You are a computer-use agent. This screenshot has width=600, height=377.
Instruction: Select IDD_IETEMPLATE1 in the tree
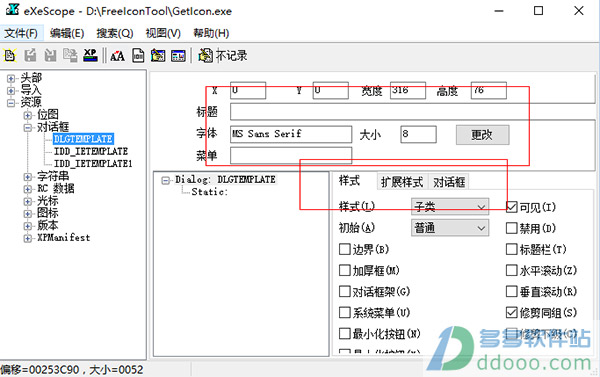click(93, 164)
